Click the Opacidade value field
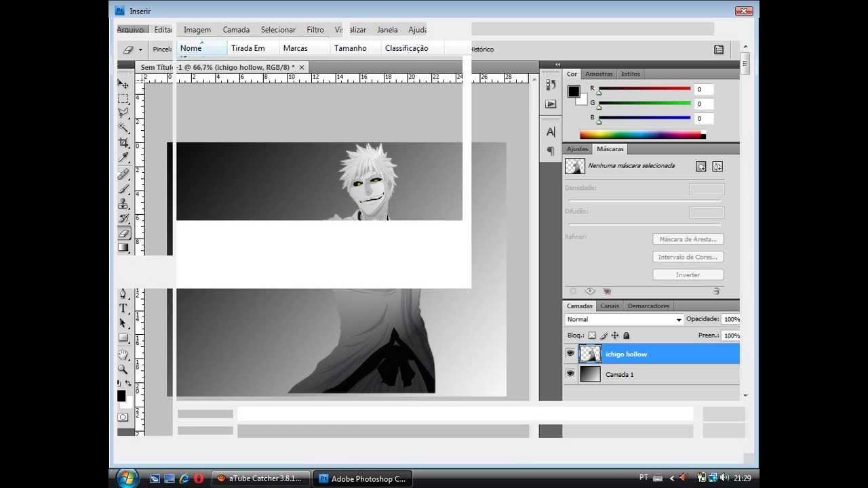The image size is (868, 488). pyautogui.click(x=731, y=319)
